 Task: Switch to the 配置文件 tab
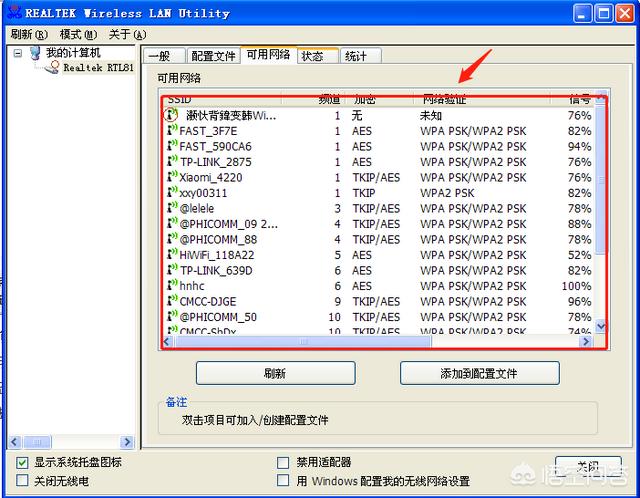pos(213,56)
